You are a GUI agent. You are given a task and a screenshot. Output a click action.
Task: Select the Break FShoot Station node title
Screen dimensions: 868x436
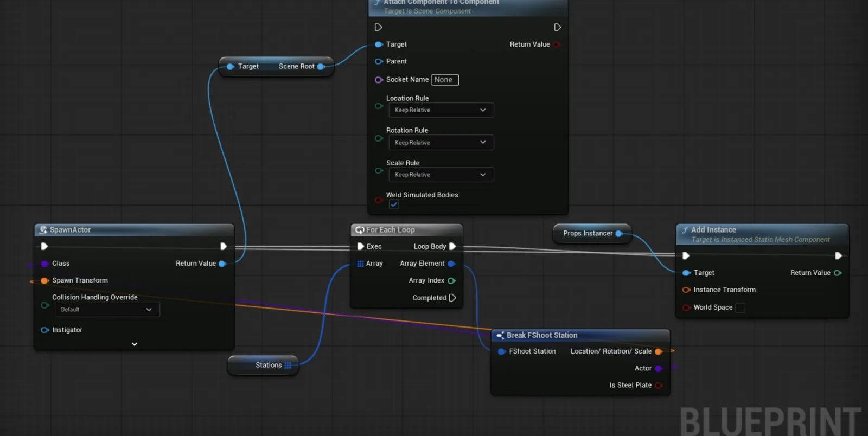(542, 335)
